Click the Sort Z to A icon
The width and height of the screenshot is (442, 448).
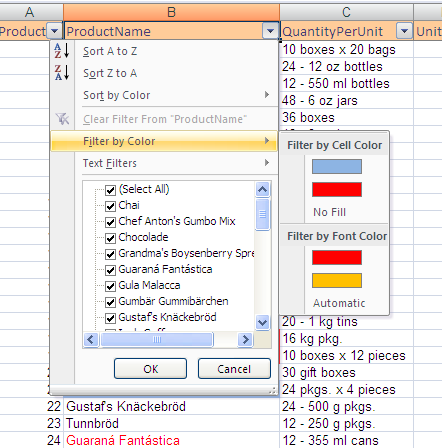pos(62,72)
